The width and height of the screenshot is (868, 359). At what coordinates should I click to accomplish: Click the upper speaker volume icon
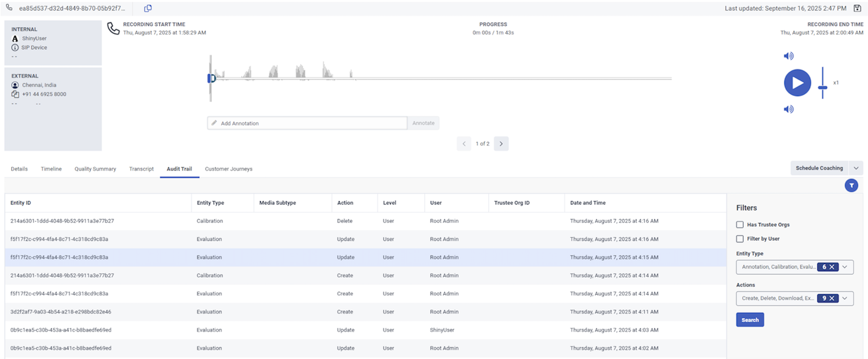[788, 56]
